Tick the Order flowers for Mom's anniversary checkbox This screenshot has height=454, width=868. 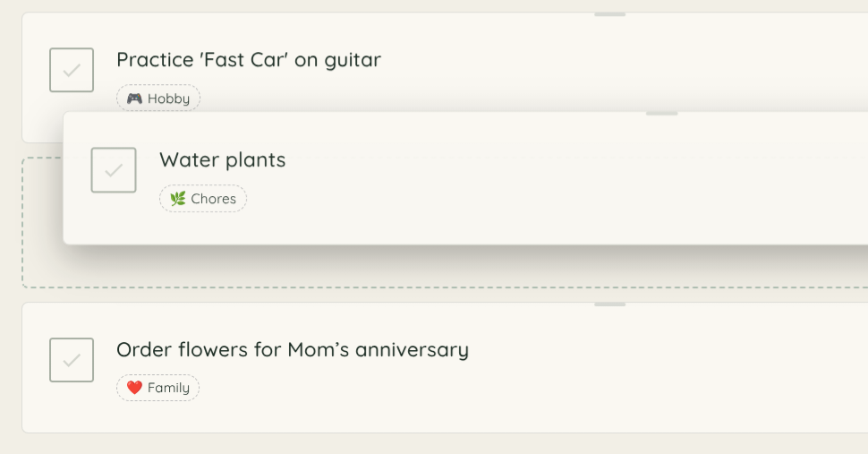coord(72,360)
